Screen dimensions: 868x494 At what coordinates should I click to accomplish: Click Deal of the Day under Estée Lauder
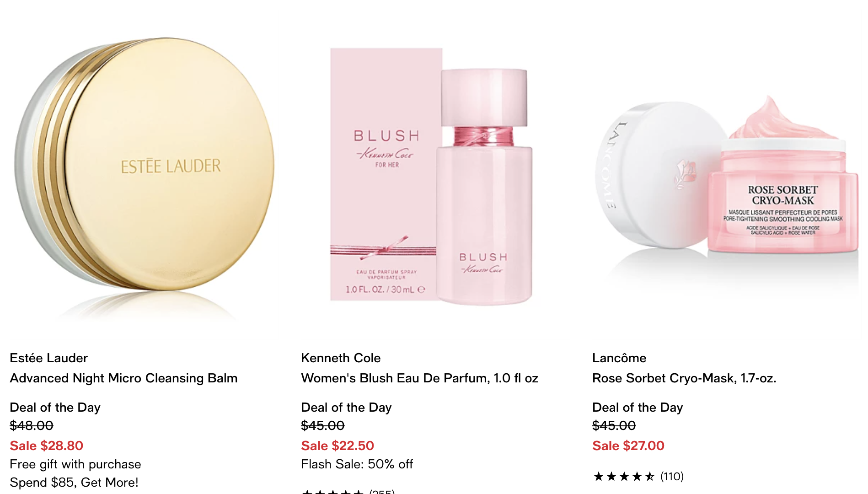(55, 407)
